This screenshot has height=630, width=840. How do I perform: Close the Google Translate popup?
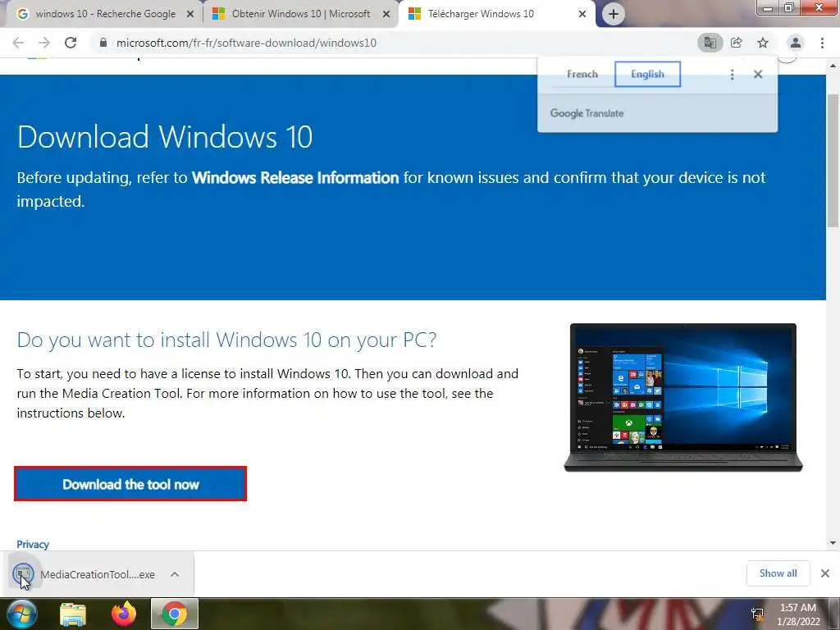[x=757, y=75]
